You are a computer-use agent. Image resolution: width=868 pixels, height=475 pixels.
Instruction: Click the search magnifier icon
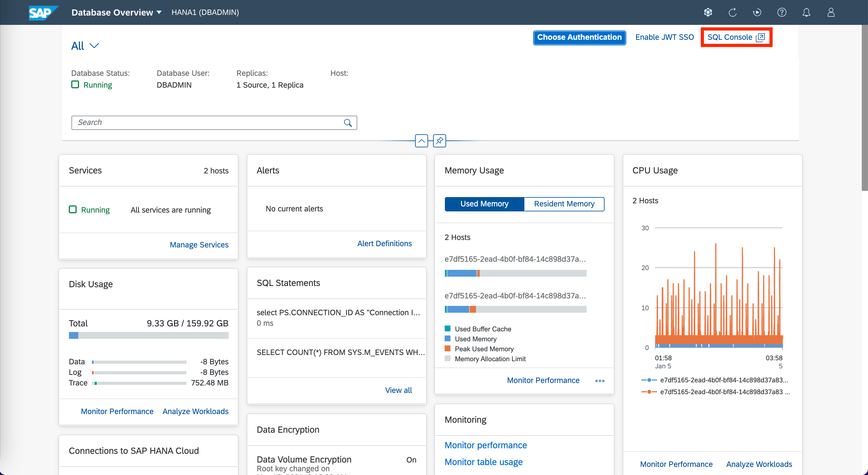click(x=348, y=123)
